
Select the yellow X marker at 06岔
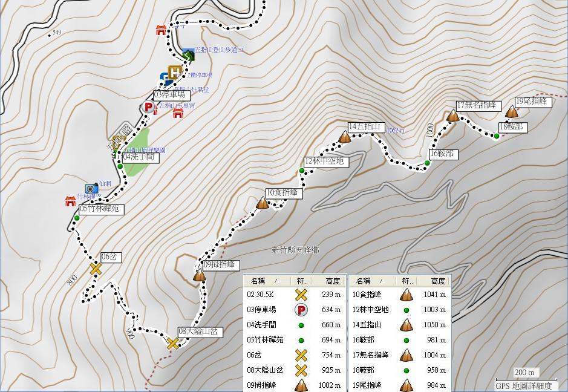96,269
